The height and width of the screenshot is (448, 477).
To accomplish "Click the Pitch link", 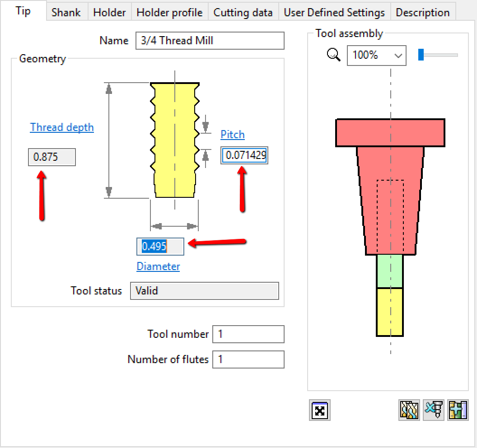I will click(x=233, y=135).
